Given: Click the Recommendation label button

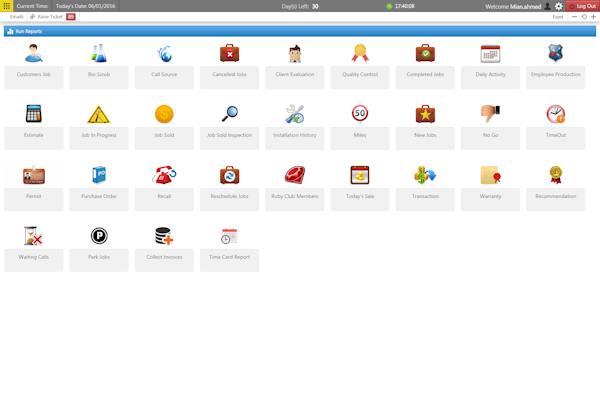Looking at the screenshot, I should point(556,199).
